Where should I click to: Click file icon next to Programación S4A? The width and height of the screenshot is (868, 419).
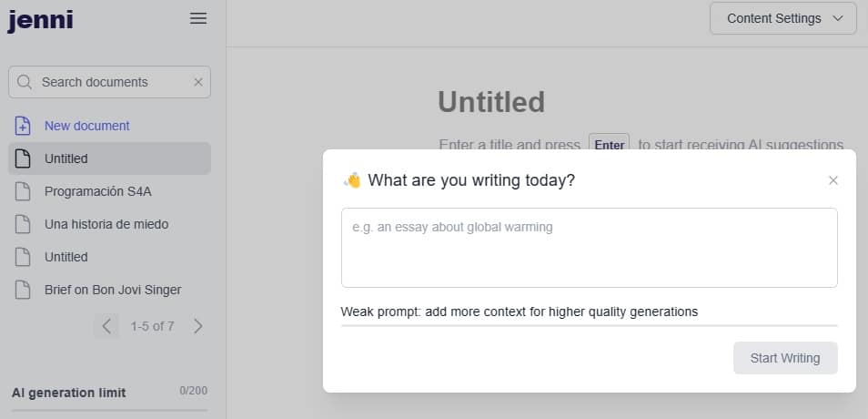22,191
